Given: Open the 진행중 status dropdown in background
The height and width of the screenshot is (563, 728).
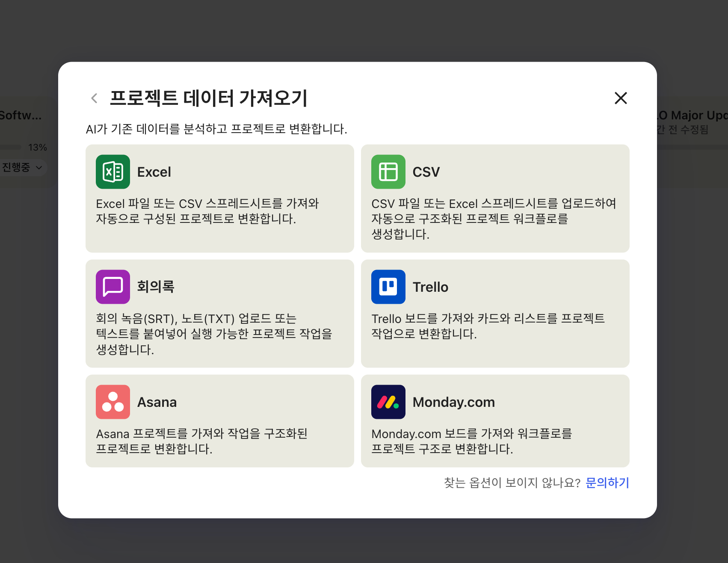Looking at the screenshot, I should point(22,167).
